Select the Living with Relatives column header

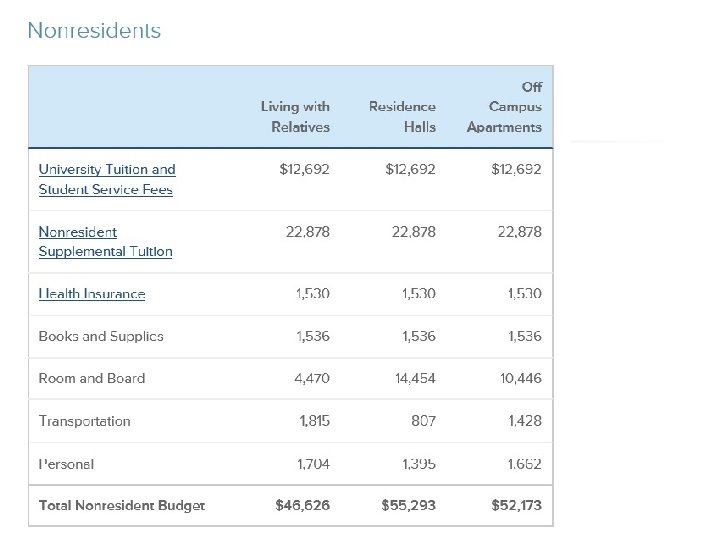point(295,116)
